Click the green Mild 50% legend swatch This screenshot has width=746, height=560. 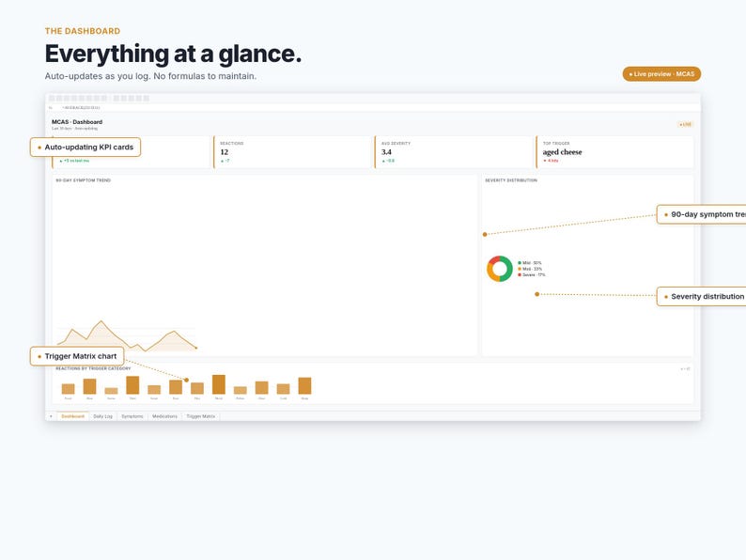(x=520, y=263)
